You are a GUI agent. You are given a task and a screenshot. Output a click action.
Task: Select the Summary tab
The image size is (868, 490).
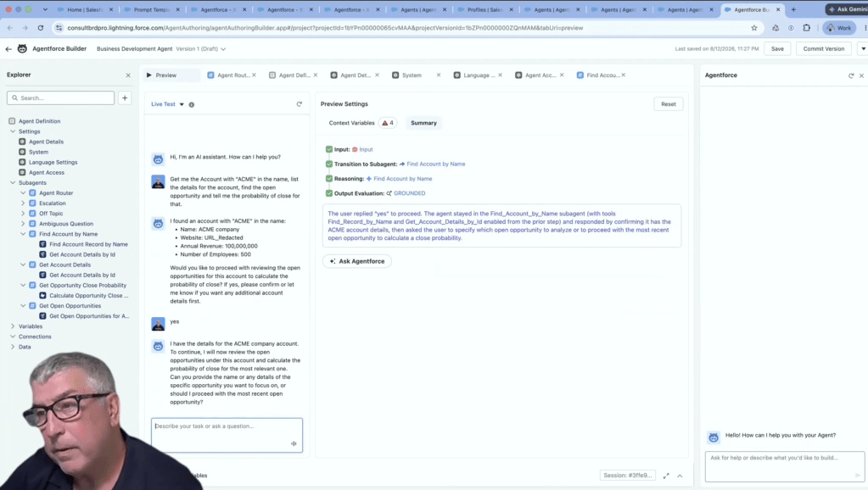tap(423, 123)
